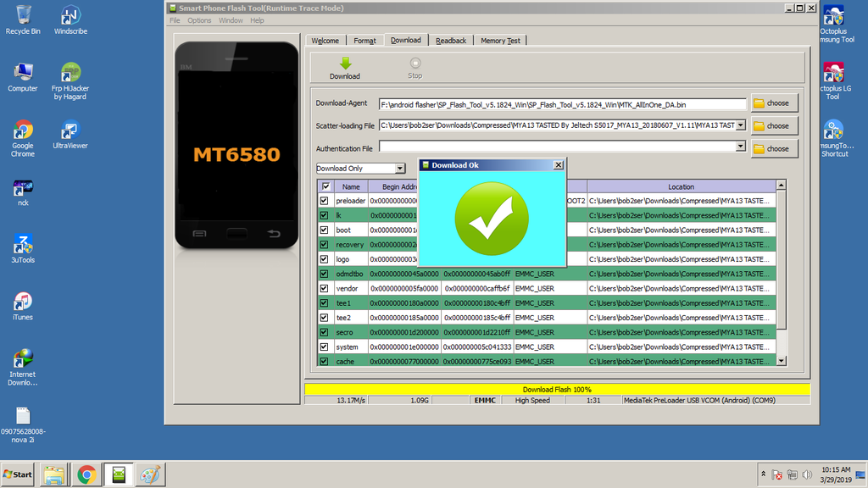Click the Windows Start button
This screenshot has width=868, height=488.
point(19,474)
